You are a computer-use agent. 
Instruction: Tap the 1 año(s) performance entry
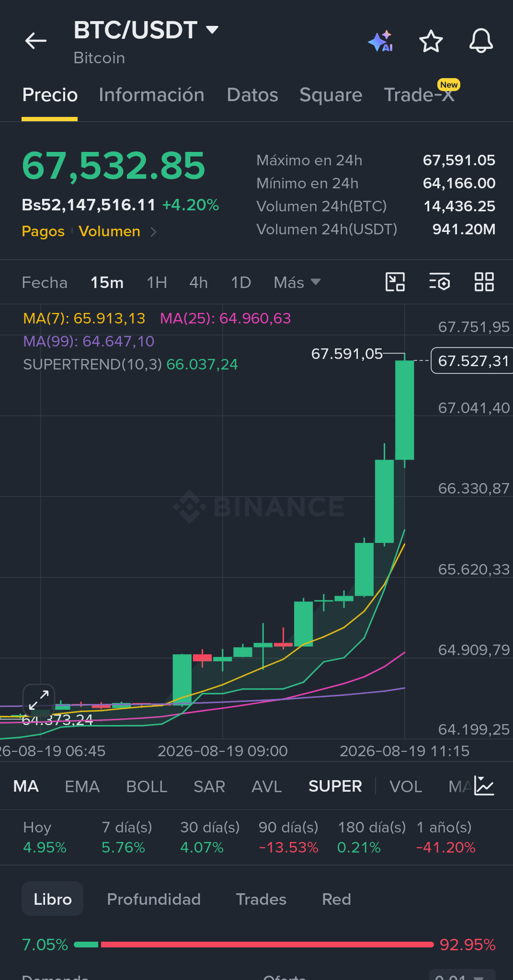click(446, 837)
